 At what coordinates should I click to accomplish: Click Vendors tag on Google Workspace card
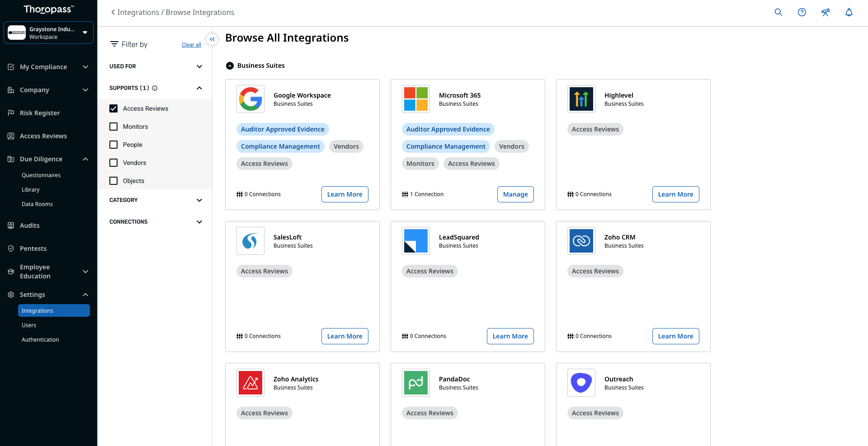[x=346, y=146]
